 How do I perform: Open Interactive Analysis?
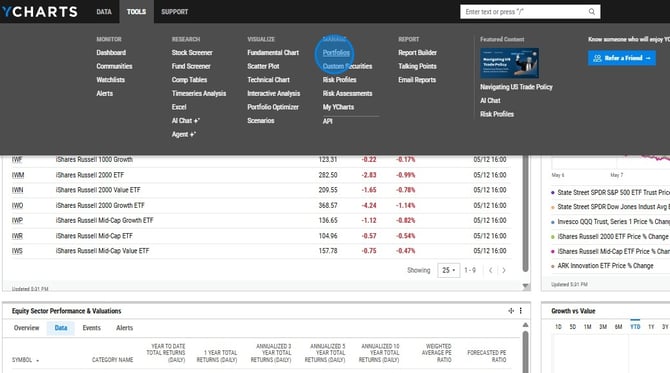273,94
